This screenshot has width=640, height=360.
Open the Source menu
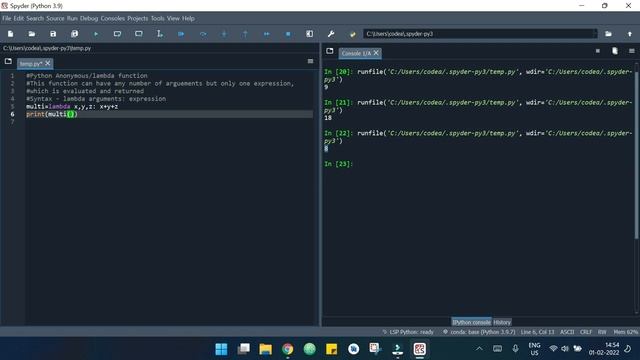55,18
